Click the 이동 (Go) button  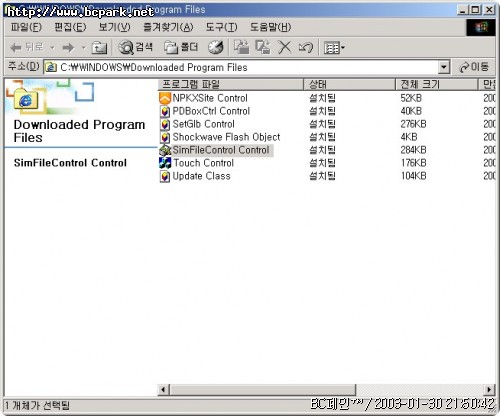click(x=474, y=67)
